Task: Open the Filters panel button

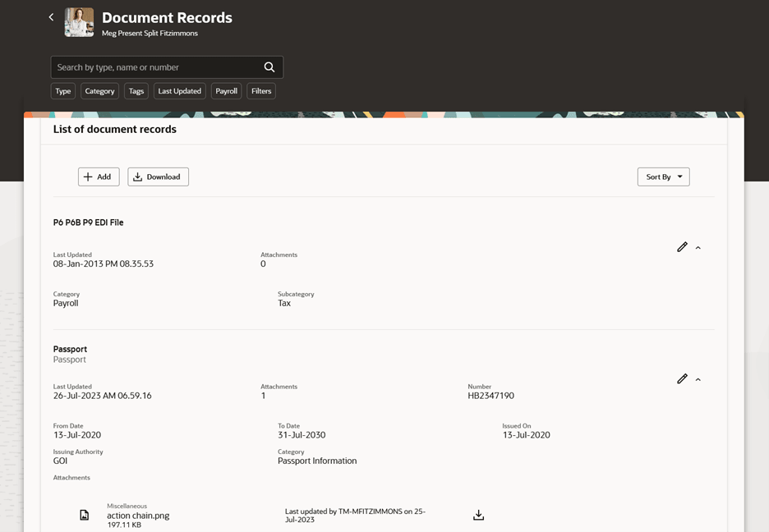Action: pos(261,91)
